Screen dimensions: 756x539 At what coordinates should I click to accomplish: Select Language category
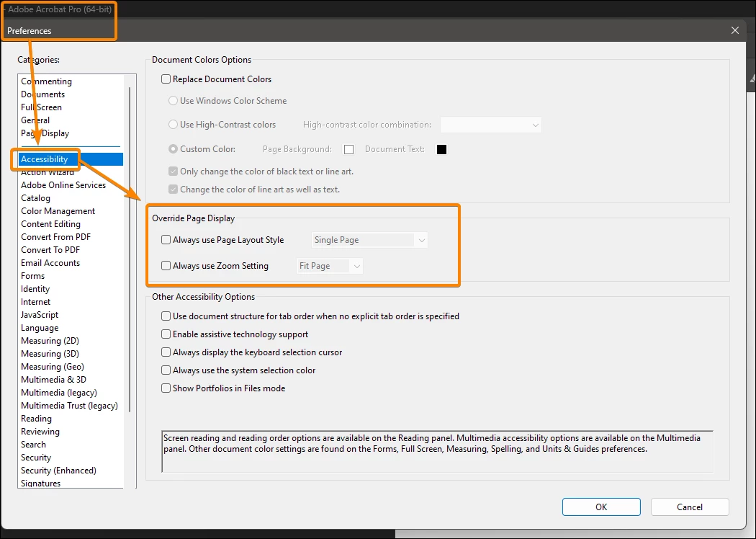(40, 328)
